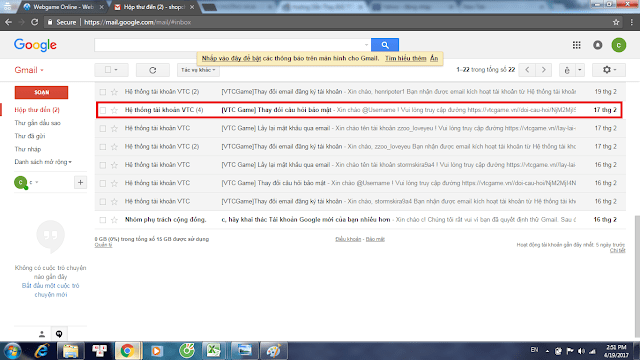This screenshot has height=360, width=640.
Task: Add a new chat contact plus button
Action: click(80, 182)
